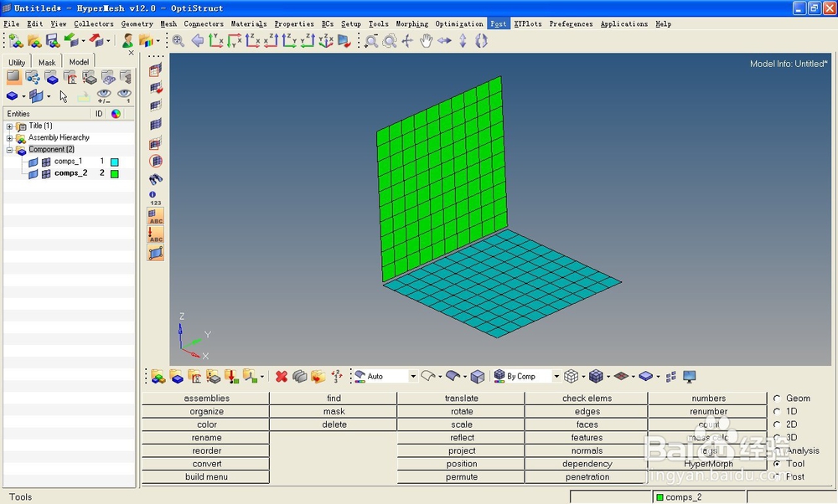Click the rotate up-down arrows icon
838x504 pixels.
tap(463, 41)
